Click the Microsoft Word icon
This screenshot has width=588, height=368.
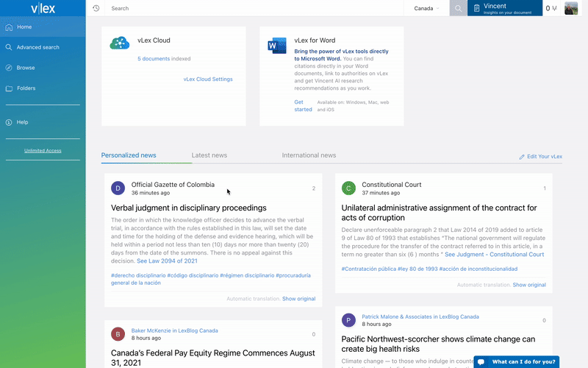(x=277, y=46)
